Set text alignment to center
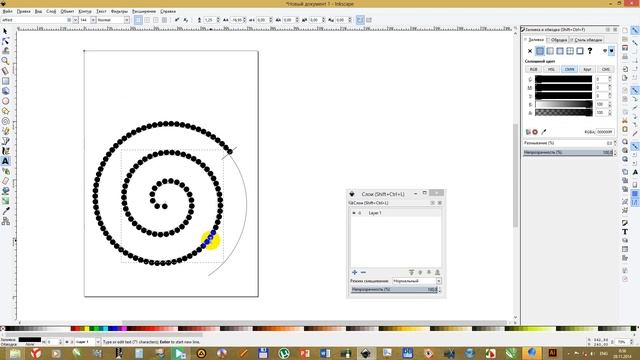The height and width of the screenshot is (360, 640). click(147, 20)
